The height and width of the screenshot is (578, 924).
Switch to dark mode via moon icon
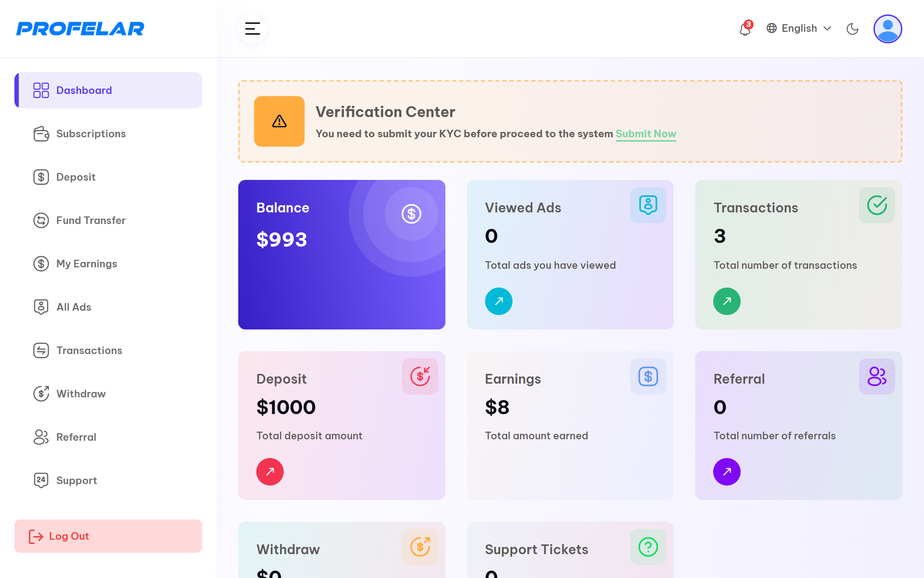tap(852, 29)
